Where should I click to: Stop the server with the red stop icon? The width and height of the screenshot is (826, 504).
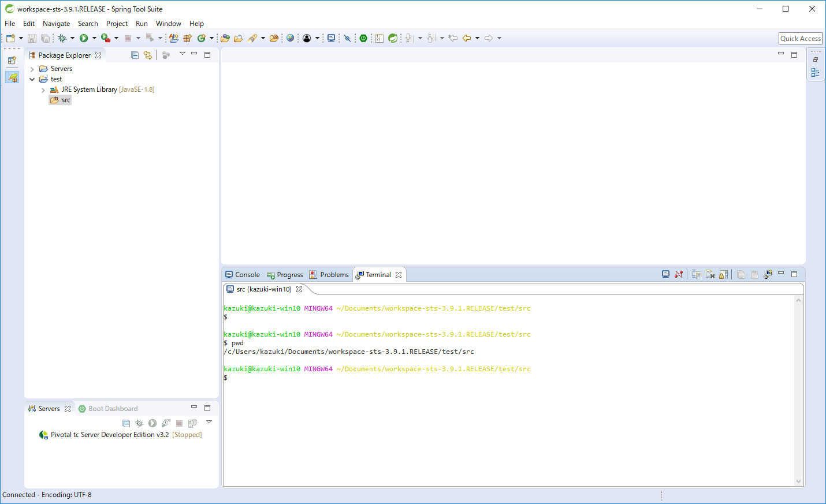pyautogui.click(x=179, y=423)
